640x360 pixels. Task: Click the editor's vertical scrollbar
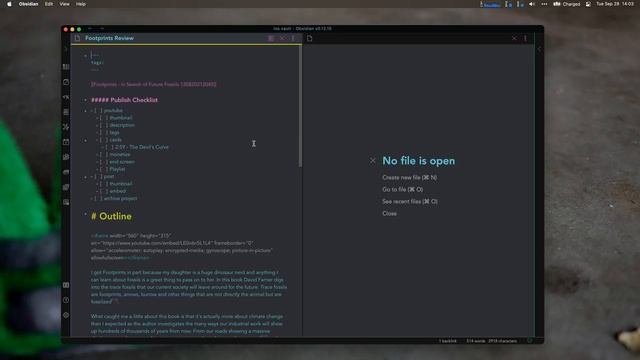(300, 106)
